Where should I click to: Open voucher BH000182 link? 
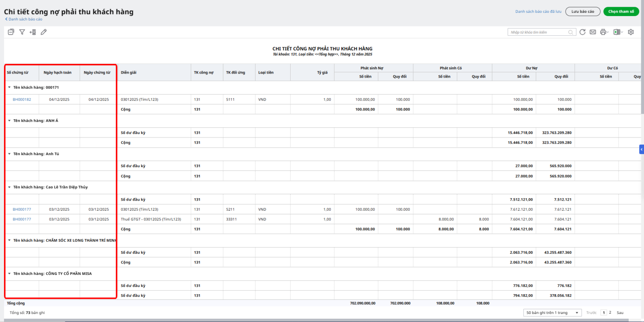click(x=22, y=99)
